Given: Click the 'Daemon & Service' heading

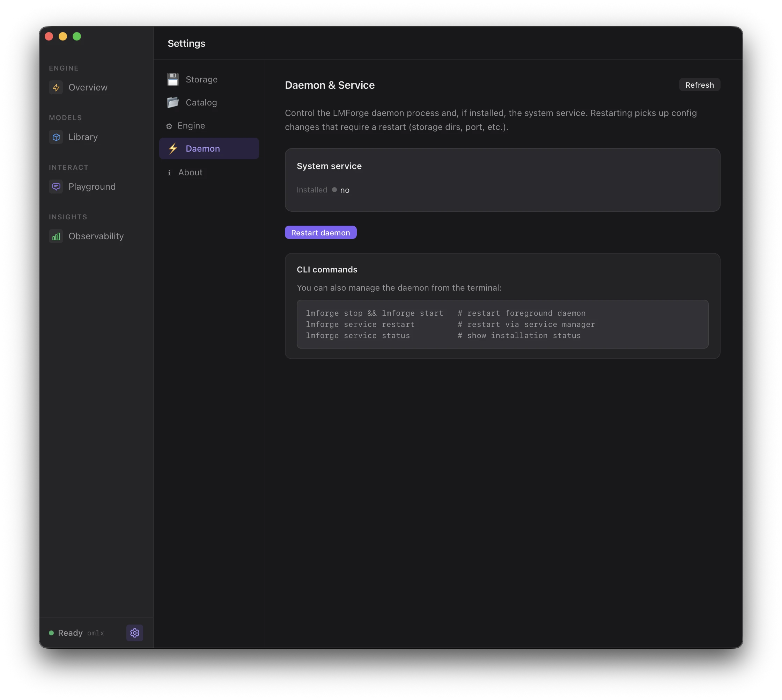Looking at the screenshot, I should [x=330, y=85].
